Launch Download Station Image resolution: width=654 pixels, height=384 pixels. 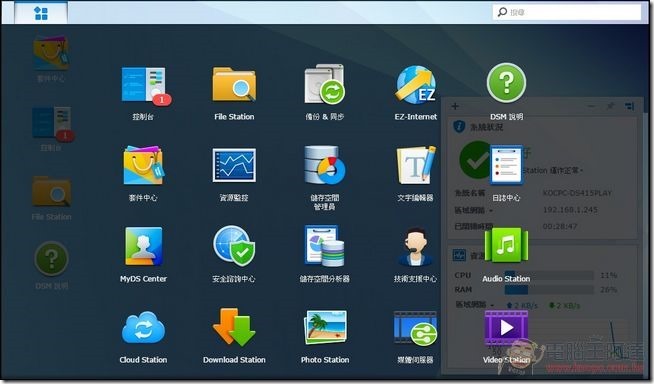pyautogui.click(x=234, y=337)
